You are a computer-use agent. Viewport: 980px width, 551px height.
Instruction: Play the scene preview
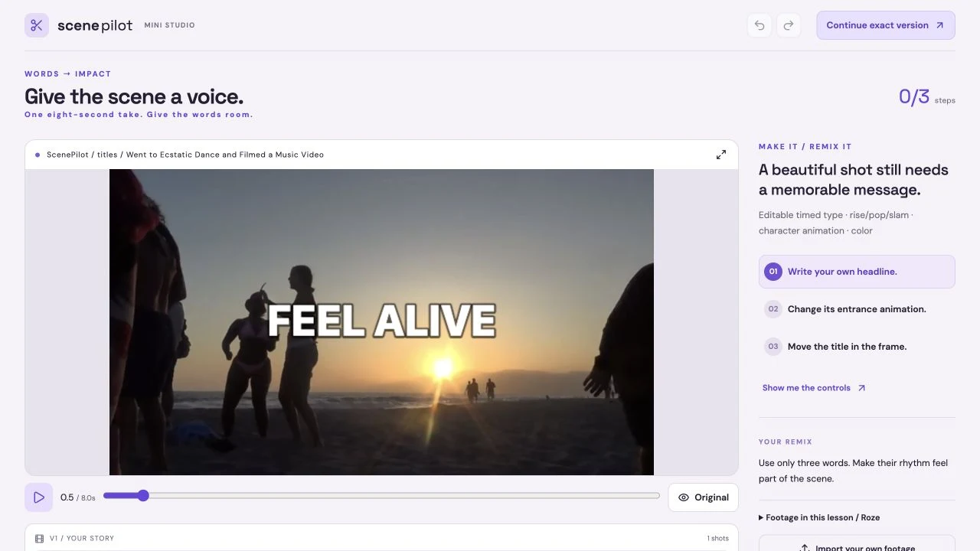click(39, 497)
